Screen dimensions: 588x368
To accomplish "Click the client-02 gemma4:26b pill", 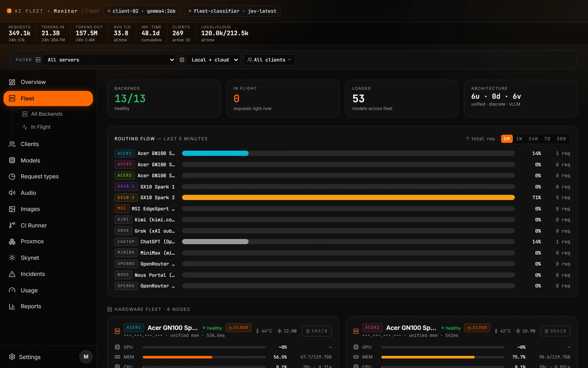I will coord(142,11).
